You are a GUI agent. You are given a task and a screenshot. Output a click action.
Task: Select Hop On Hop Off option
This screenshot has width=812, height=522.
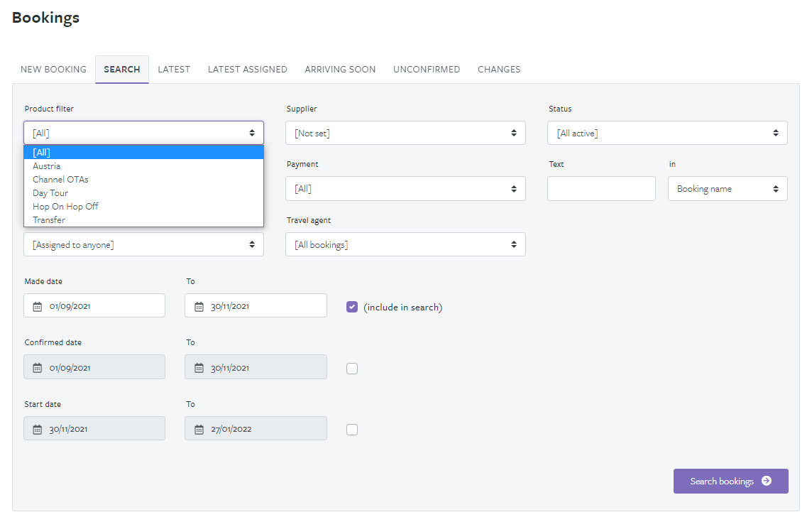pyautogui.click(x=65, y=207)
